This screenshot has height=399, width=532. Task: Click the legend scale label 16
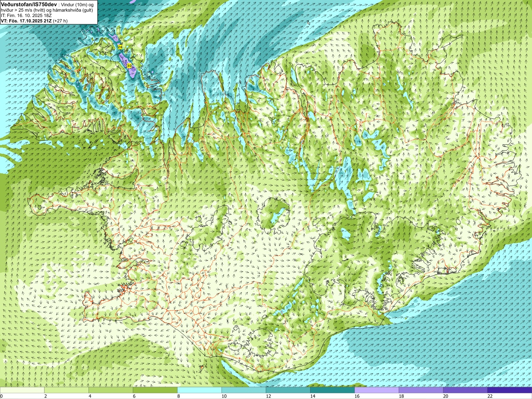(x=357, y=396)
